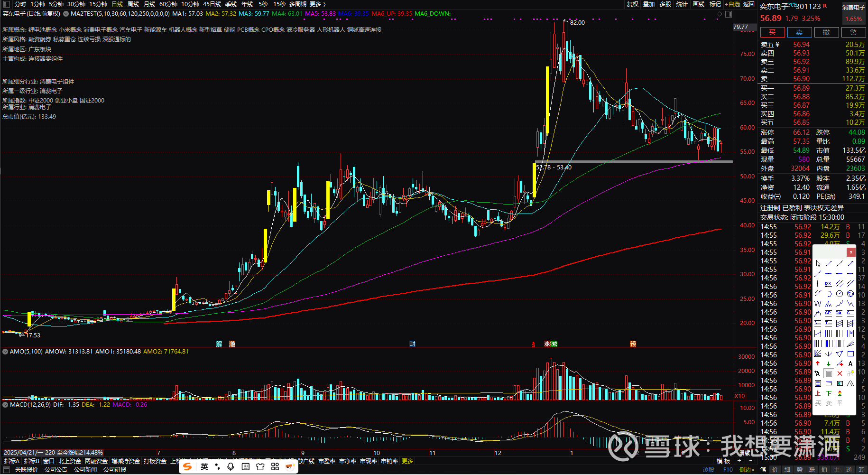Expand the yellow 更多 indicator list
The height and width of the screenshot is (475, 868).
(x=407, y=461)
